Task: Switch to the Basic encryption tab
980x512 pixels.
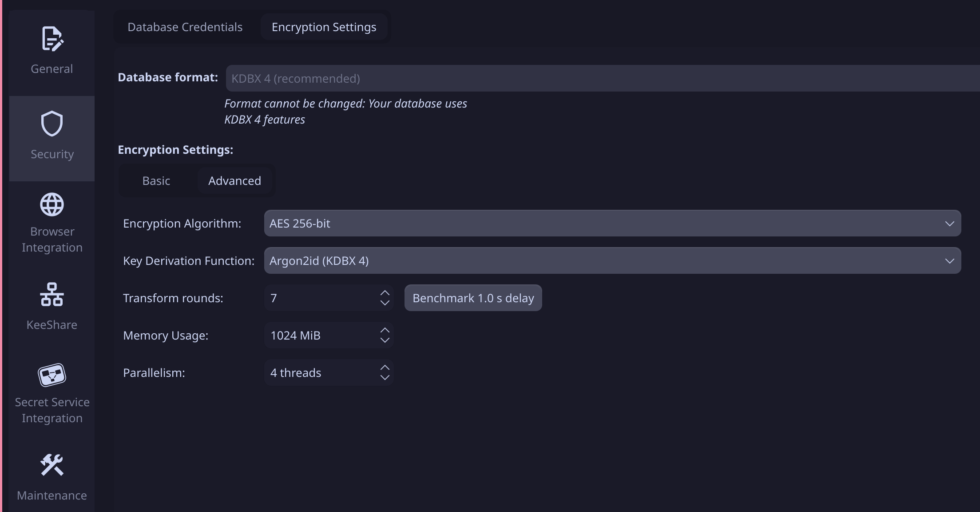Action: pos(156,181)
